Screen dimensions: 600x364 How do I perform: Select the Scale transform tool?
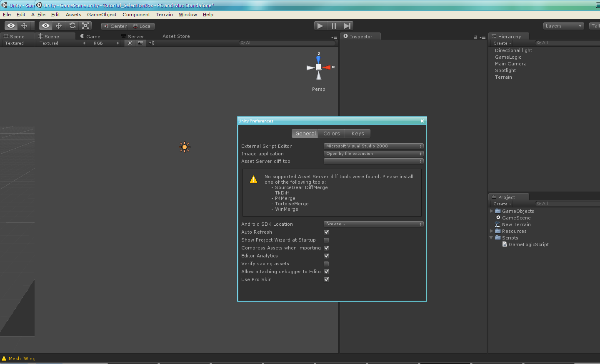tap(85, 26)
